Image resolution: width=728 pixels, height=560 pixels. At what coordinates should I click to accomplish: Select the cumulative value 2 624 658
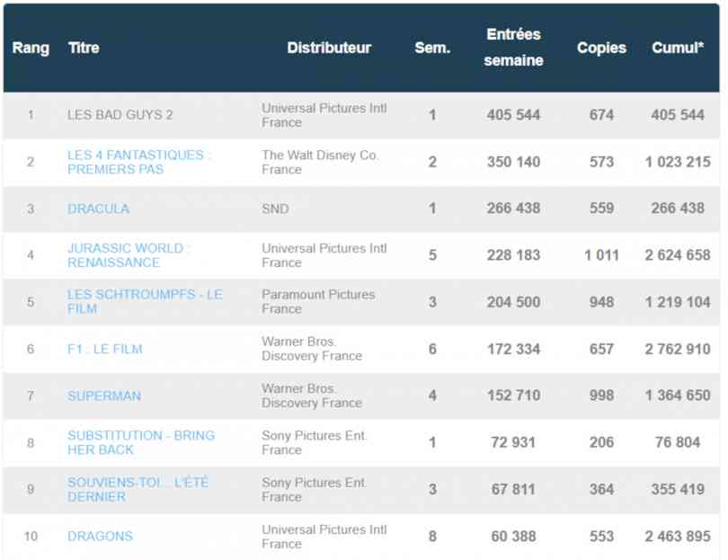point(678,255)
